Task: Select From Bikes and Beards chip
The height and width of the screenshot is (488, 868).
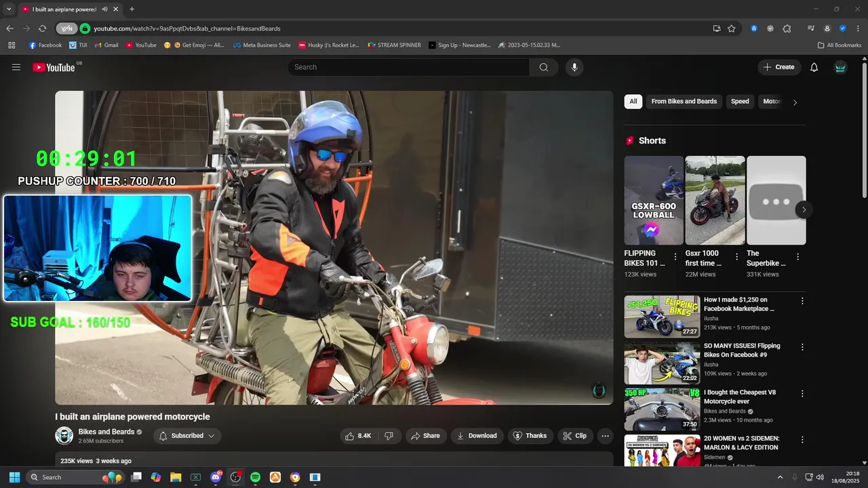Action: [684, 102]
